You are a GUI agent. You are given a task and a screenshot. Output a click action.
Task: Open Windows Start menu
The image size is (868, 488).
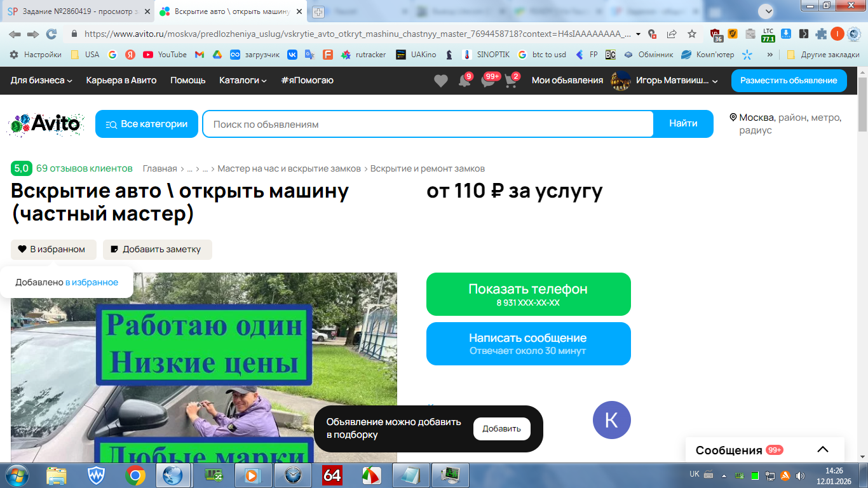(16, 475)
